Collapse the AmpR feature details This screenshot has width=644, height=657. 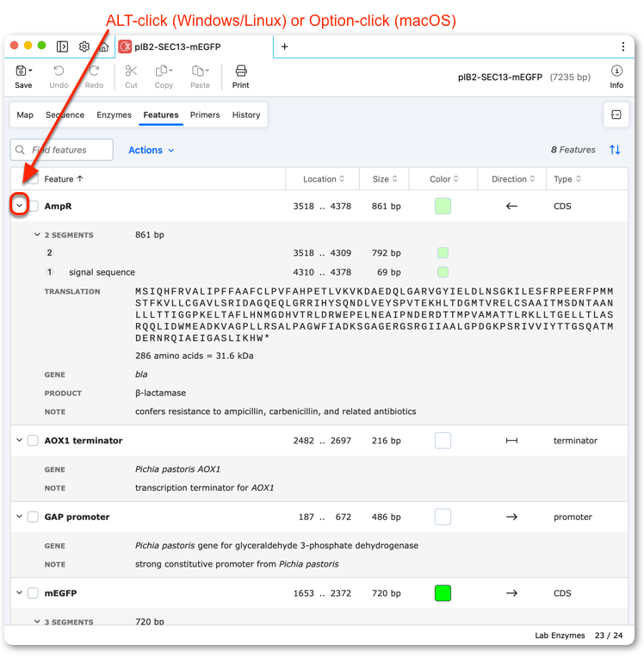click(19, 205)
